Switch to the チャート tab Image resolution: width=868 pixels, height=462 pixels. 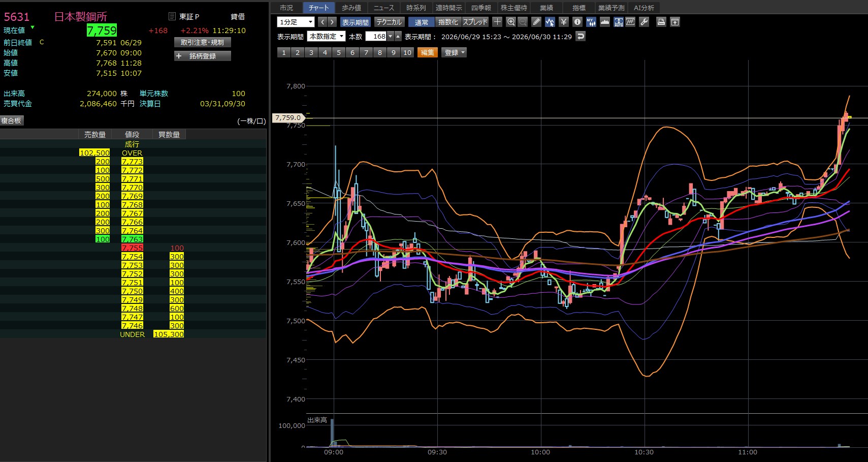pos(318,8)
